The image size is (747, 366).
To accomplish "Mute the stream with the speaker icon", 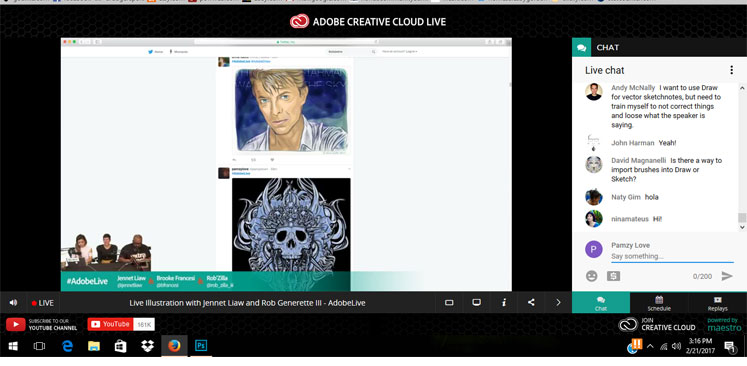I will click(x=13, y=303).
